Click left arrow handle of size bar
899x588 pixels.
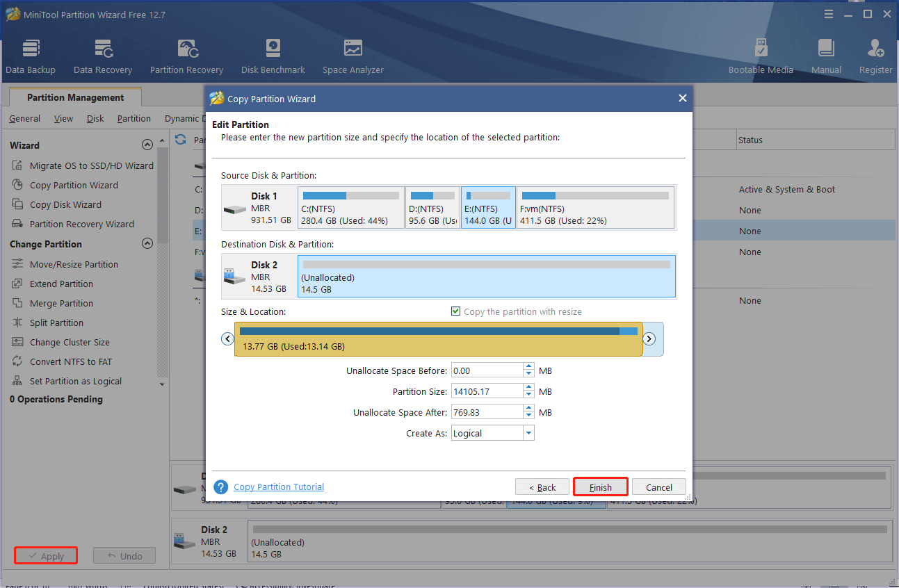pos(227,339)
